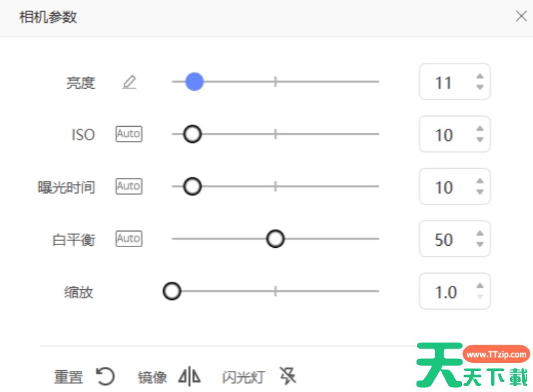Decrease exposure time with down arrow
The image size is (533, 392).
click(479, 192)
